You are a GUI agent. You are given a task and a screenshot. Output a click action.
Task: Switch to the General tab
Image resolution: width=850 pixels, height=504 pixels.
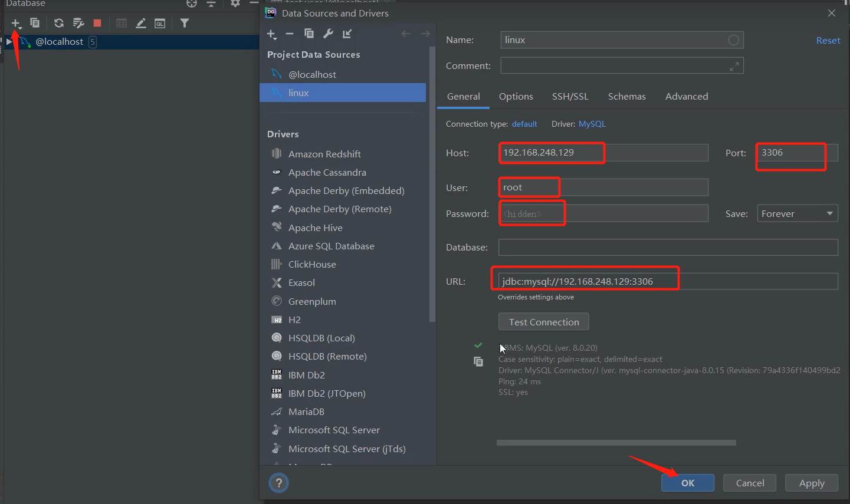coord(464,97)
